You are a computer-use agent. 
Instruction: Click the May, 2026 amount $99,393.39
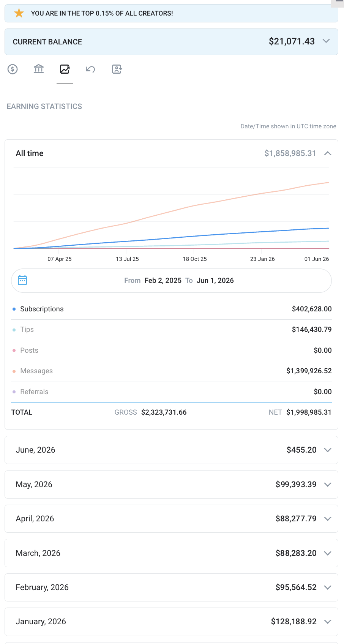[x=296, y=485]
